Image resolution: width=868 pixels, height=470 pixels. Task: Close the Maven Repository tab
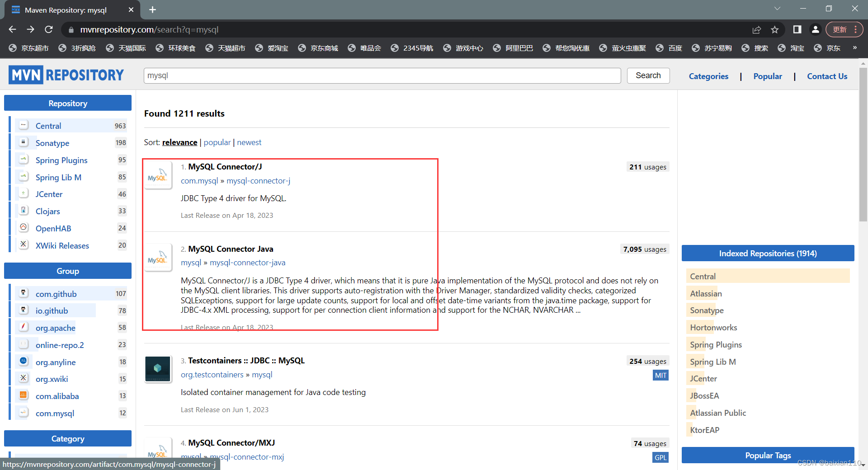point(131,9)
